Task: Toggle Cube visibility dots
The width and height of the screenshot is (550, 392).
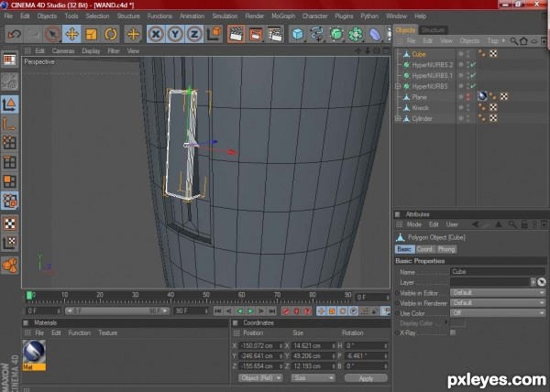Action: (x=467, y=54)
